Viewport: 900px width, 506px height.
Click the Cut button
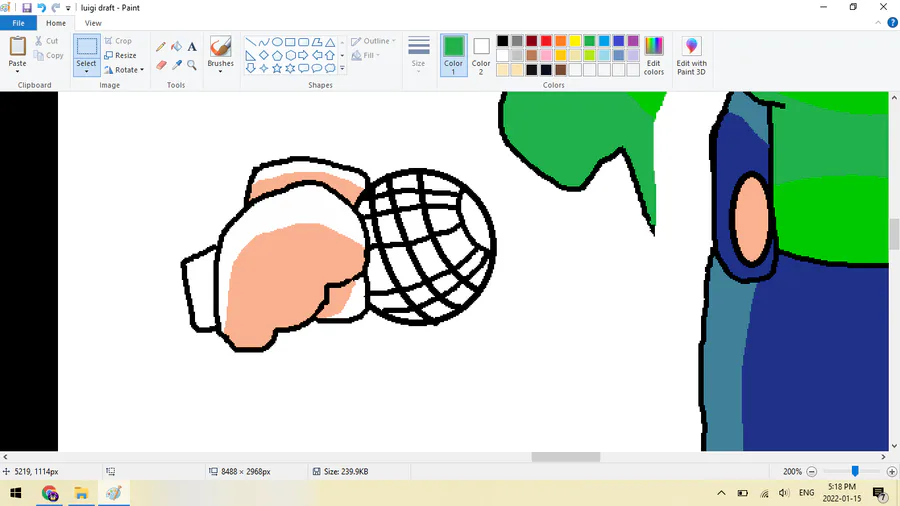(x=46, y=41)
